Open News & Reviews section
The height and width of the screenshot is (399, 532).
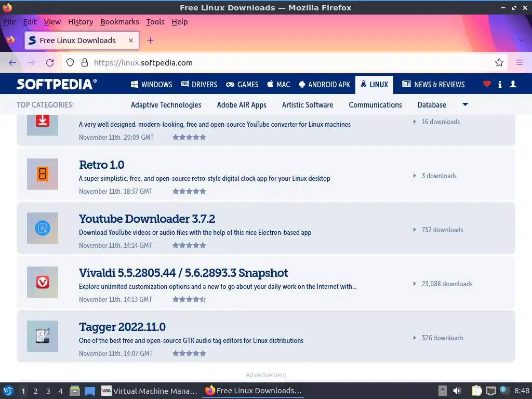[x=433, y=85]
